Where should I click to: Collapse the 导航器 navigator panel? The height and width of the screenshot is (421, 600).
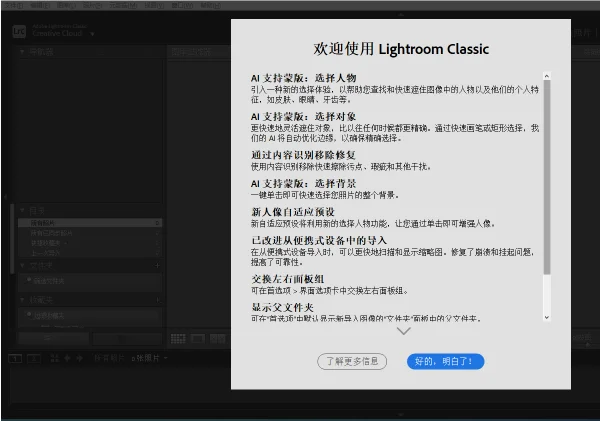click(22, 52)
